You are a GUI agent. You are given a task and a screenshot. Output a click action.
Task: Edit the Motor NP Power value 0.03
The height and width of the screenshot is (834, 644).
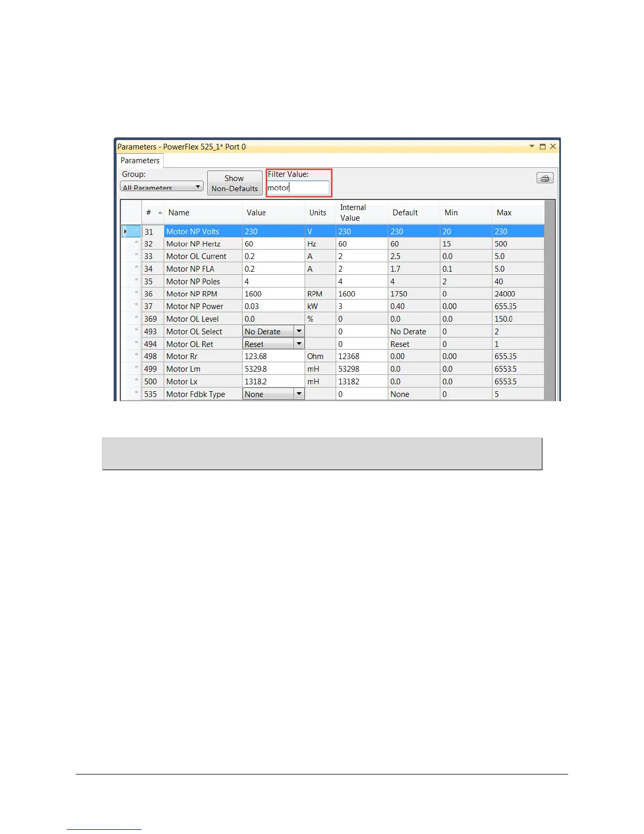coord(274,306)
